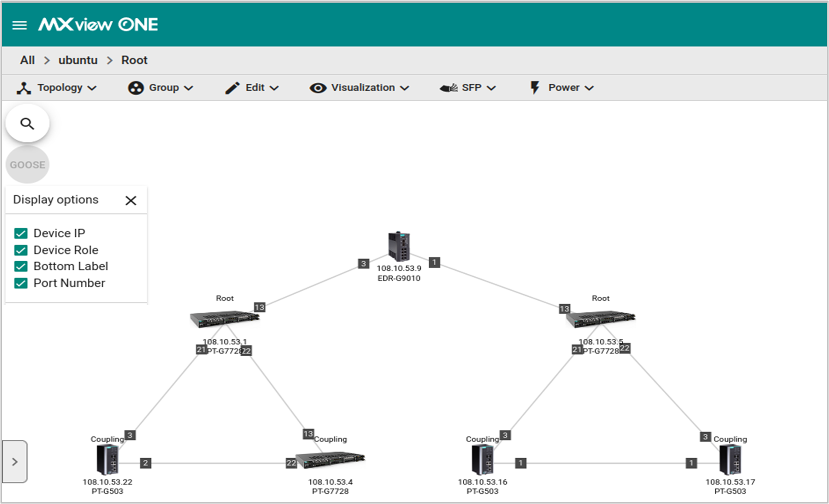Toggle the Bottom Label checkbox
829x504 pixels.
pyautogui.click(x=21, y=266)
